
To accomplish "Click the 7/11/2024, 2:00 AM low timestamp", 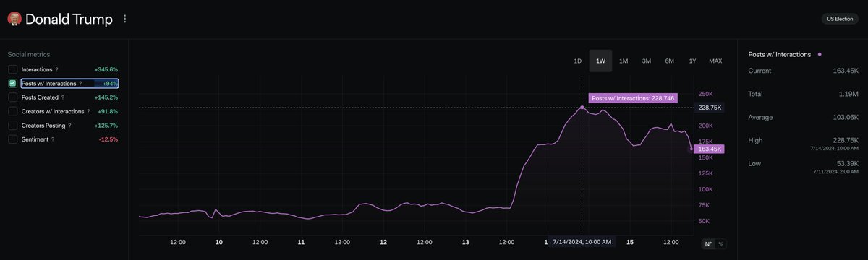I will click(x=836, y=172).
